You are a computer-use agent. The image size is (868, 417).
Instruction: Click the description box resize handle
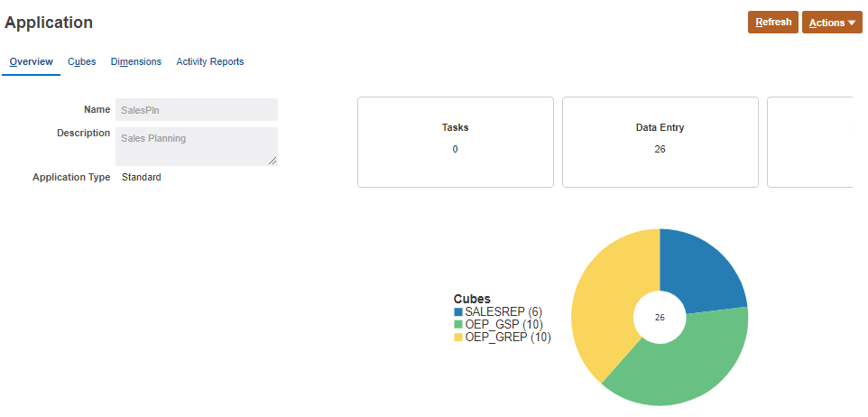pos(272,161)
